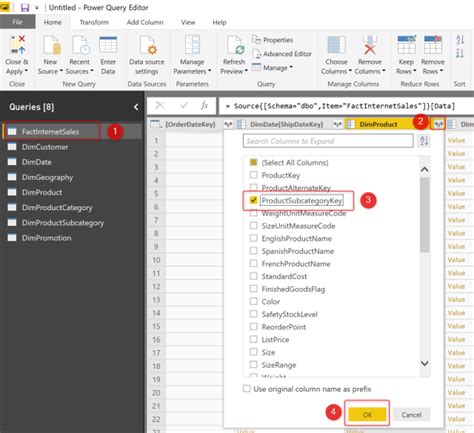The image size is (474, 433).
Task: Check SizeUnitMeasureCode checkbox
Action: click(254, 226)
